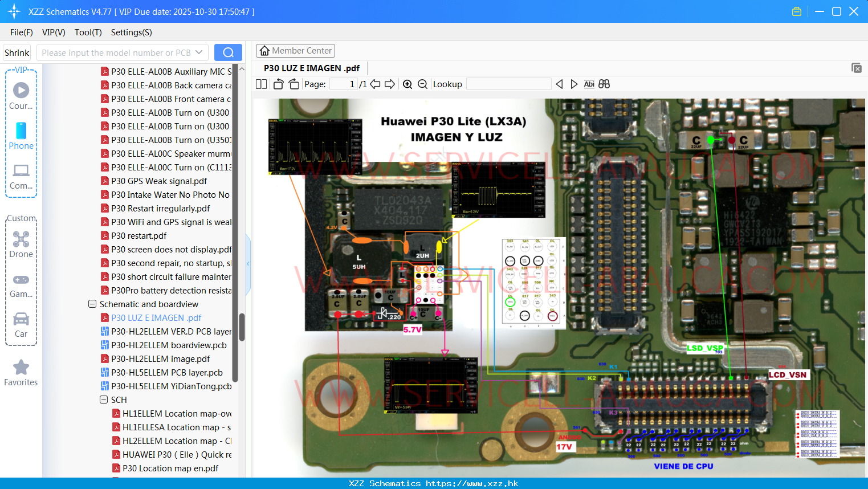868x489 pixels.
Task: Zoom out of the PDF
Action: [422, 84]
